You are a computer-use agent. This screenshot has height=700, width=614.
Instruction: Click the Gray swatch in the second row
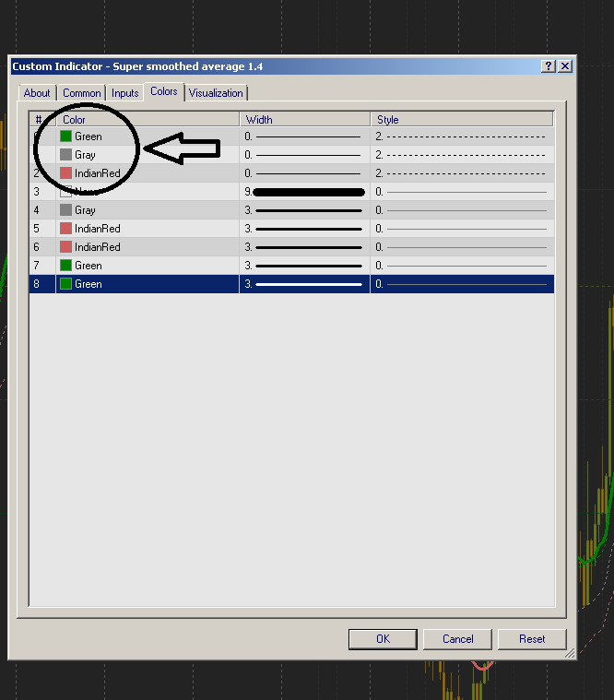pos(65,154)
